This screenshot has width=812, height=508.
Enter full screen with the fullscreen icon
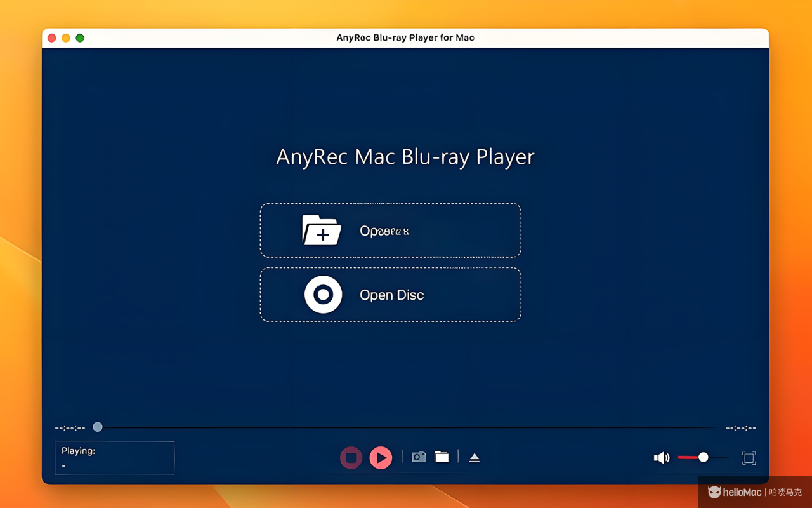point(749,458)
